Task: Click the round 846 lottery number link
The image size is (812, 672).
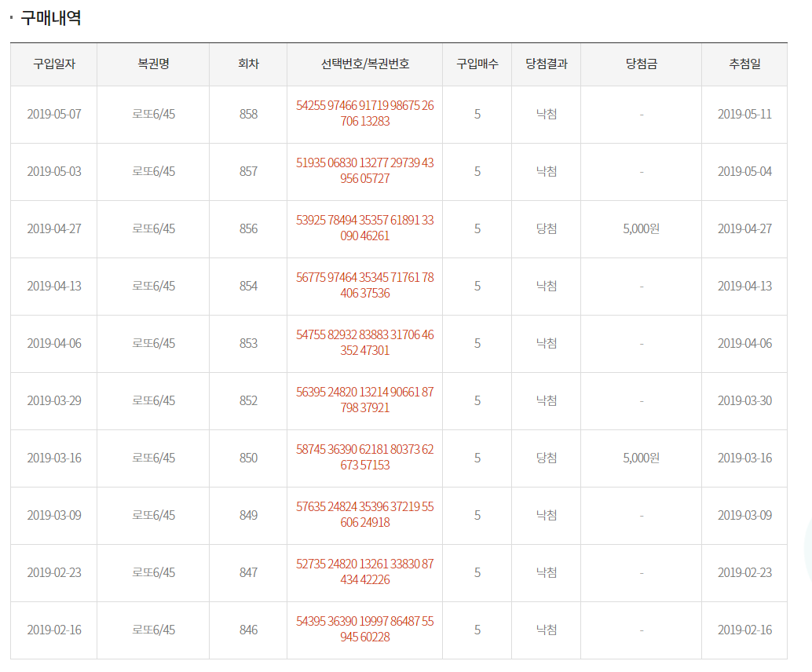Action: pyautogui.click(x=364, y=630)
